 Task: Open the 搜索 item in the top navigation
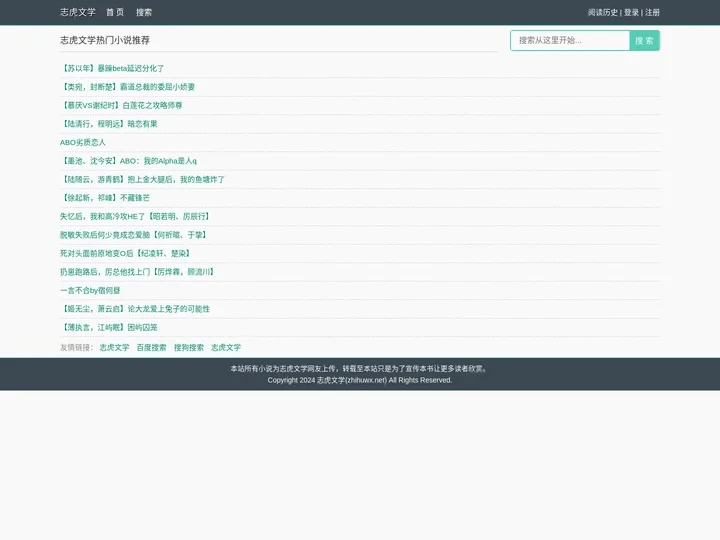[144, 12]
